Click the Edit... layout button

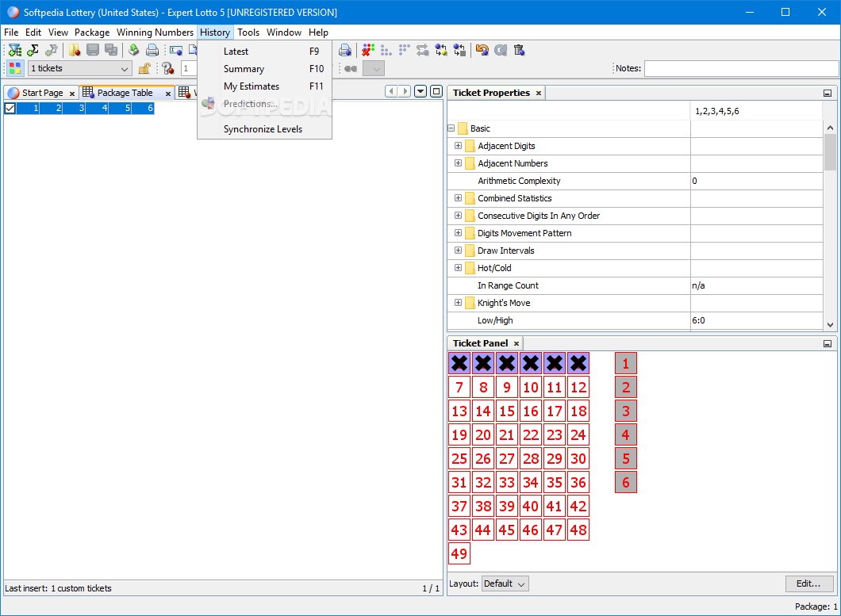(808, 583)
